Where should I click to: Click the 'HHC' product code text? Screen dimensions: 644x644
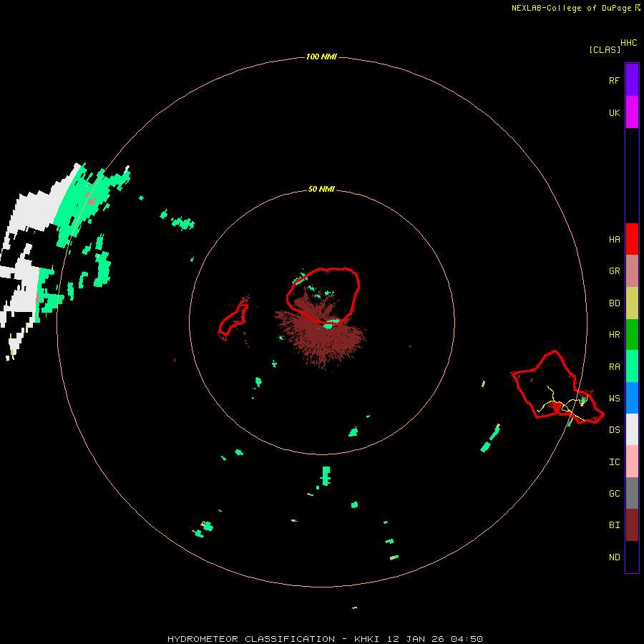click(628, 43)
